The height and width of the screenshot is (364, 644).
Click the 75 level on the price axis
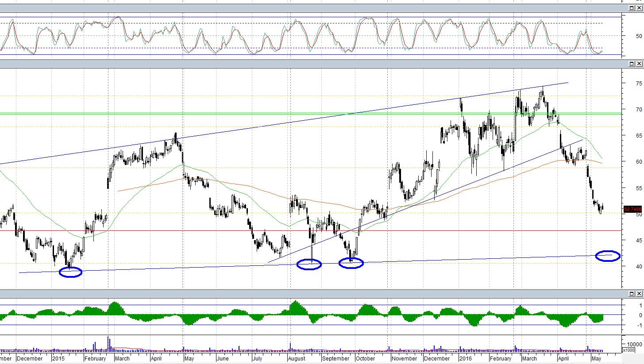639,83
